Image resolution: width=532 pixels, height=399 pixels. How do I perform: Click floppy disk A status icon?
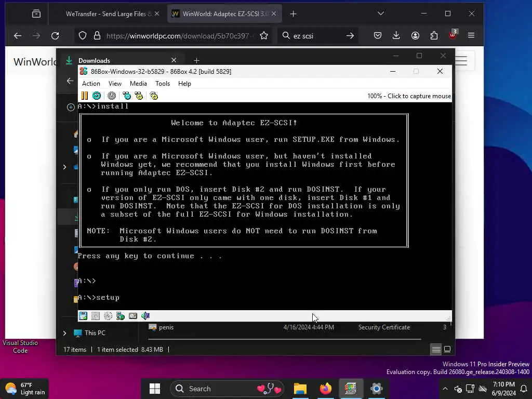[x=83, y=316]
